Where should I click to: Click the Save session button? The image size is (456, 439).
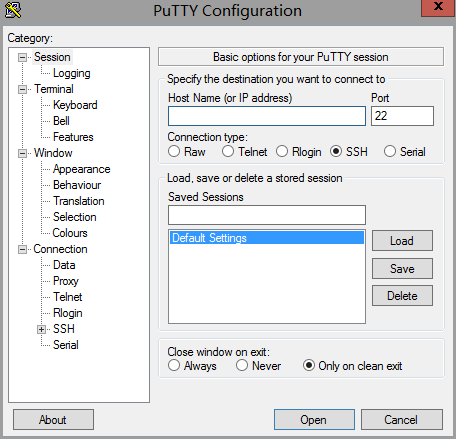tap(402, 268)
